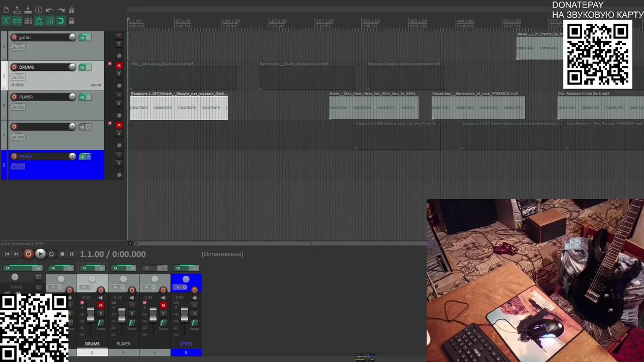Toggle the metronome icon

coord(71,10)
